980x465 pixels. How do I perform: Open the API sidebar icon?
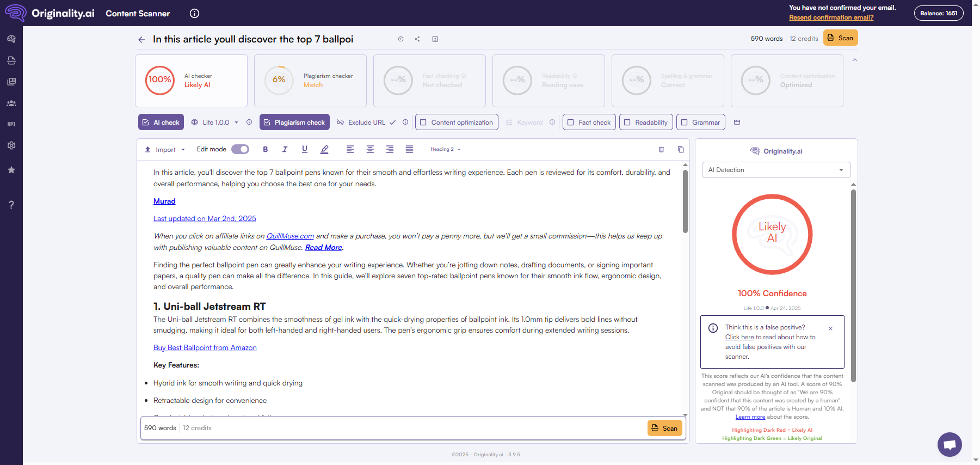[11, 124]
